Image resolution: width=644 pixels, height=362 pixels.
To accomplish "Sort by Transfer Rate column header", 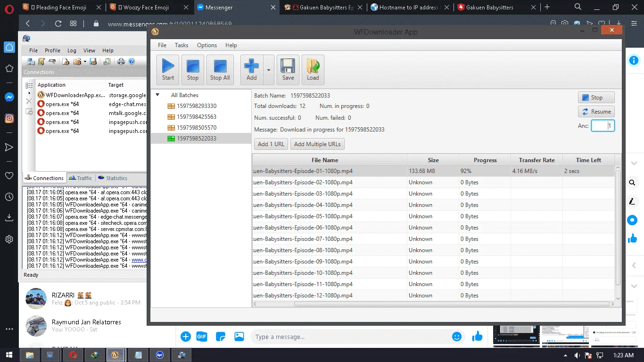I will click(537, 160).
